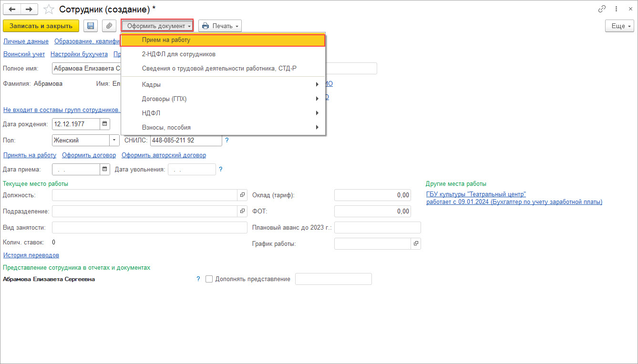Image resolution: width=638 pixels, height=364 pixels.
Task: Enable Дополнять представление checkbox
Action: 209,279
